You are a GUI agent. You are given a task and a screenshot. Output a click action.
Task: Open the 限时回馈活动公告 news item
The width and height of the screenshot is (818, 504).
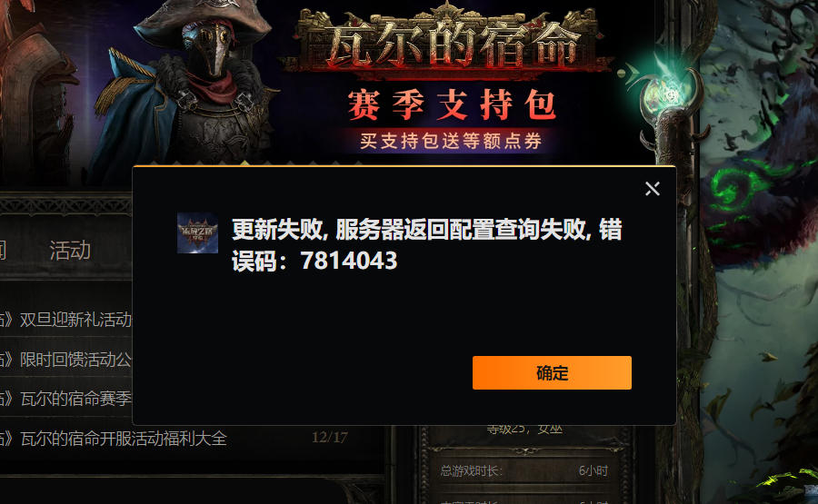(x=66, y=359)
